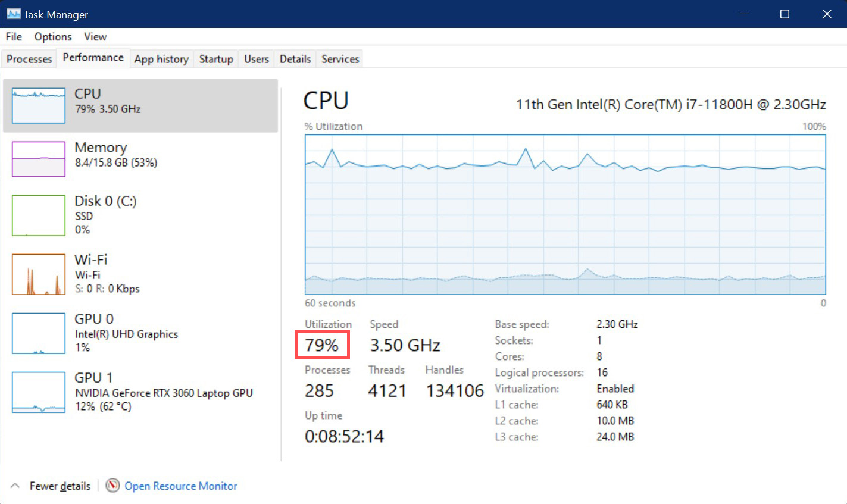
Task: Open the Options menu
Action: [x=52, y=36]
